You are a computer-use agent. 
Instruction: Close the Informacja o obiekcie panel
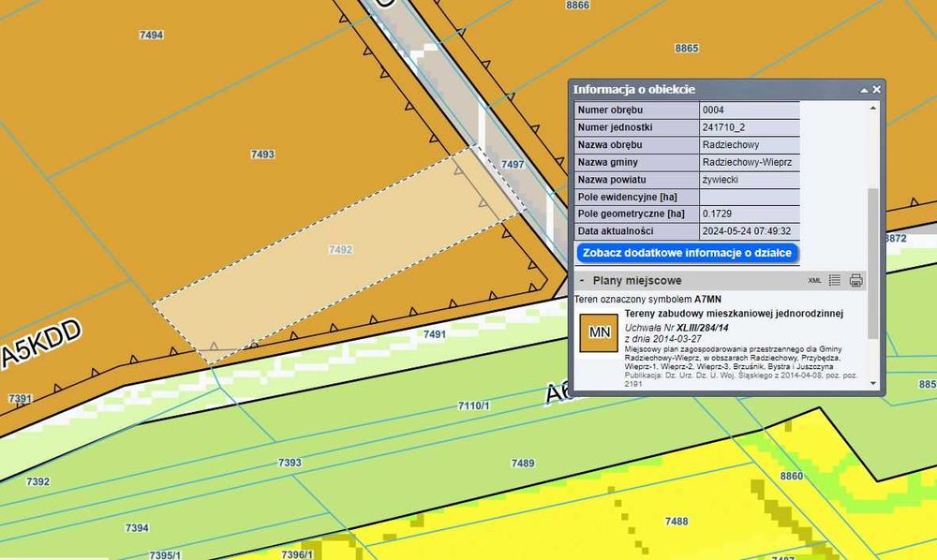coord(877,90)
